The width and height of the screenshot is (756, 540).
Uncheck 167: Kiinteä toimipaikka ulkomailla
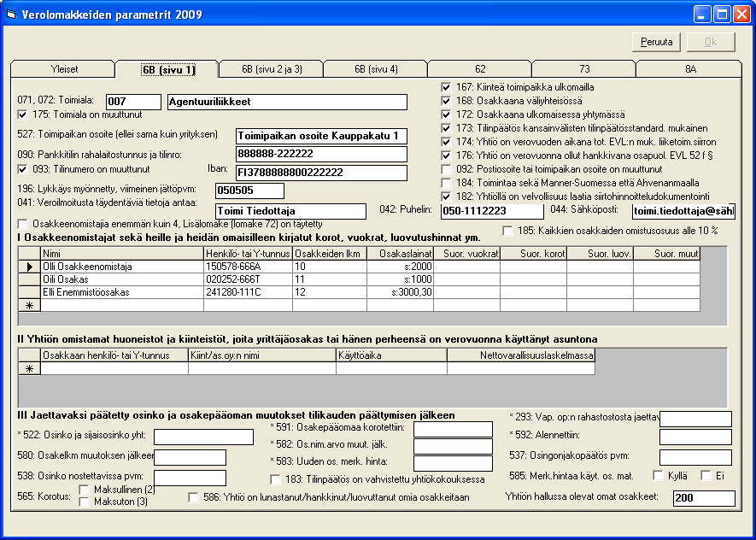(446, 87)
